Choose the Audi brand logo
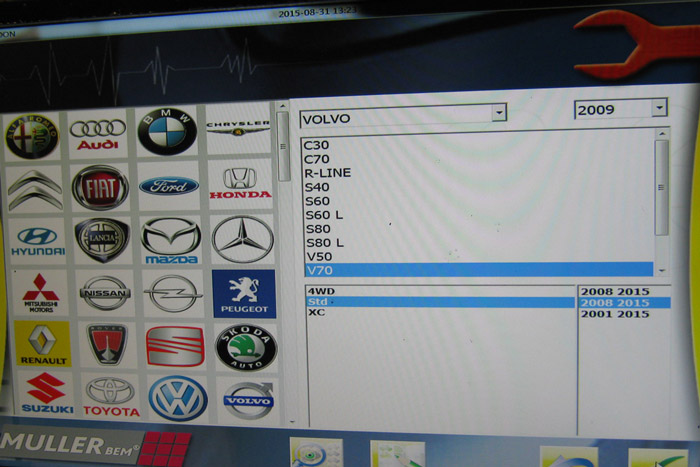The image size is (700, 467). (x=98, y=134)
